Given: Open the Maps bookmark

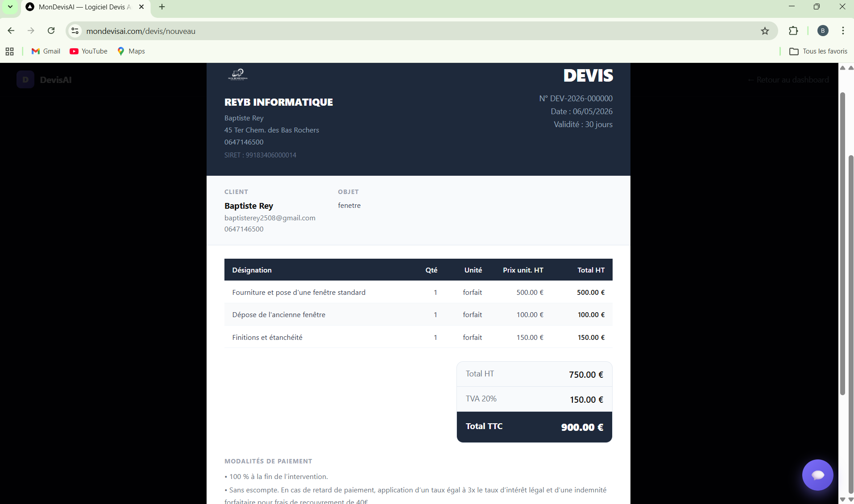Looking at the screenshot, I should tap(131, 51).
